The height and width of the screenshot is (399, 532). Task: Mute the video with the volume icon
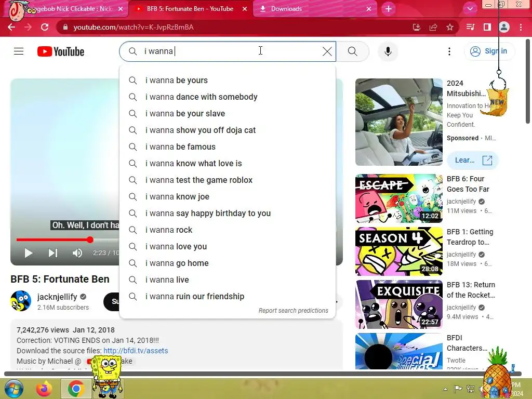77,253
